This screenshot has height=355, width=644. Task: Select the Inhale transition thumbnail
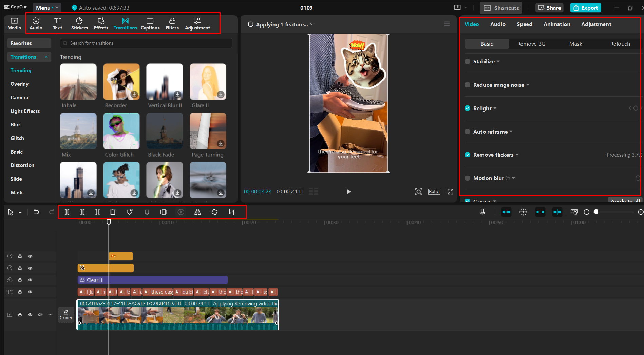pyautogui.click(x=78, y=82)
